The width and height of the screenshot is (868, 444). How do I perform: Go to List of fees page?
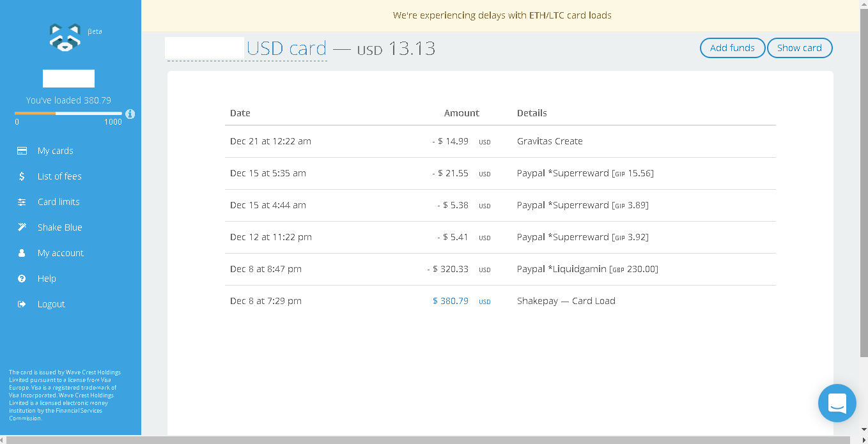coord(59,176)
